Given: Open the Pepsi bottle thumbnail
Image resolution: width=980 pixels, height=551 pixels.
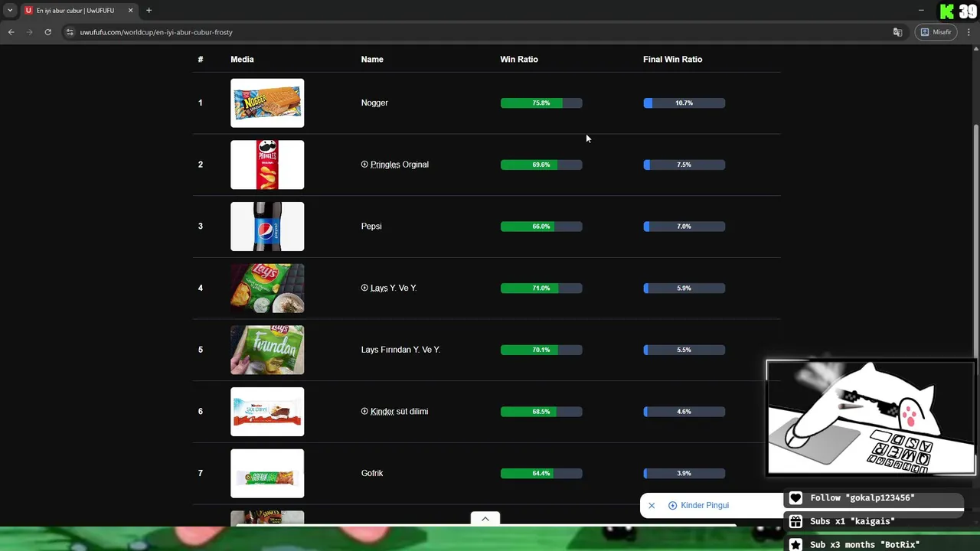Looking at the screenshot, I should (267, 227).
